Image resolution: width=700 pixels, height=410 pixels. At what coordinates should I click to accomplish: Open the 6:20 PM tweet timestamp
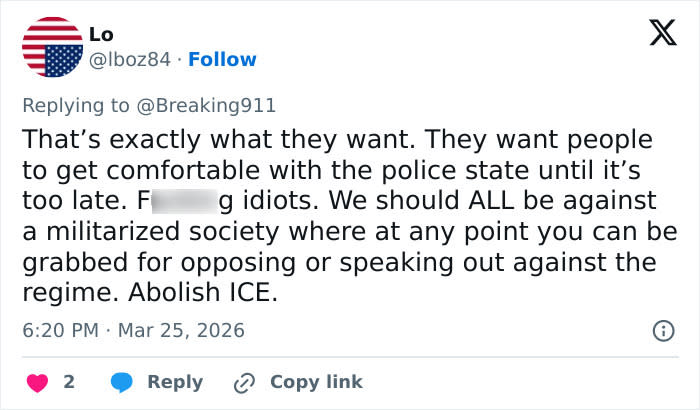[x=62, y=330]
